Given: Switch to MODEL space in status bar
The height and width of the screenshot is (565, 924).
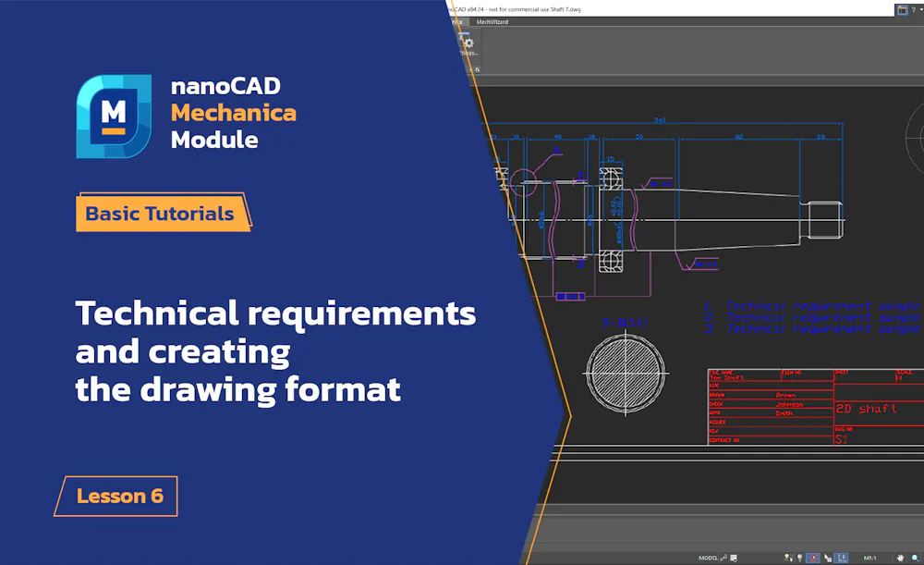Looking at the screenshot, I should (708, 558).
